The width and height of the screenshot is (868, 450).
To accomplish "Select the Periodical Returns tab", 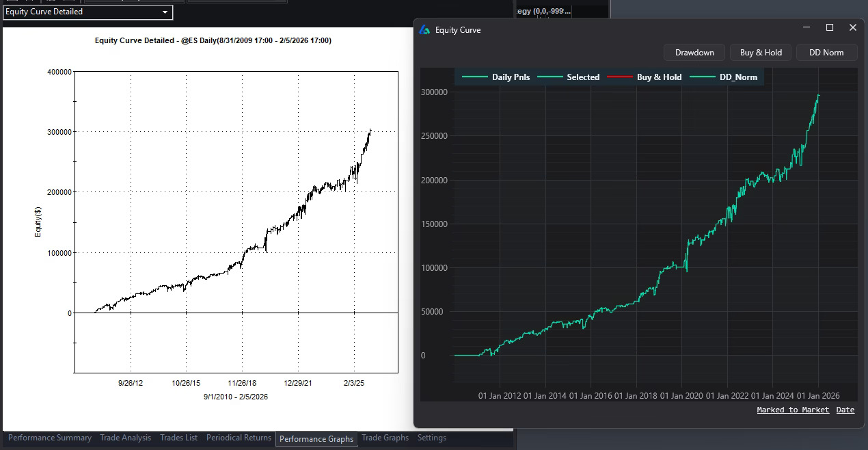I will point(239,438).
